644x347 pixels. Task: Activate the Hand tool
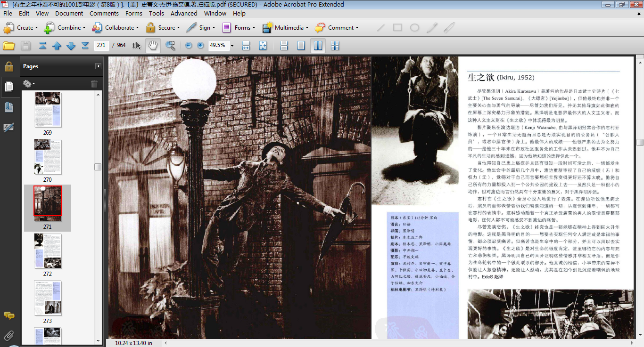pyautogui.click(x=153, y=46)
